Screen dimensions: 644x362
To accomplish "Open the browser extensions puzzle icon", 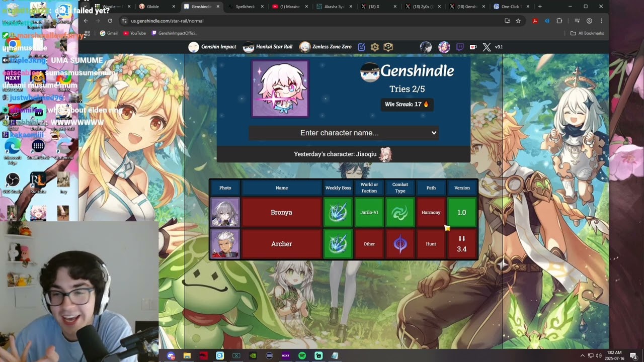I will [x=559, y=21].
